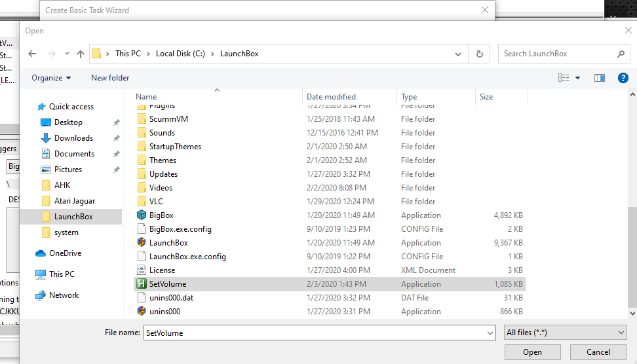Screen dimensions: 637x364
Task: Open the recent locations dropdown arrow
Action: pos(67,54)
